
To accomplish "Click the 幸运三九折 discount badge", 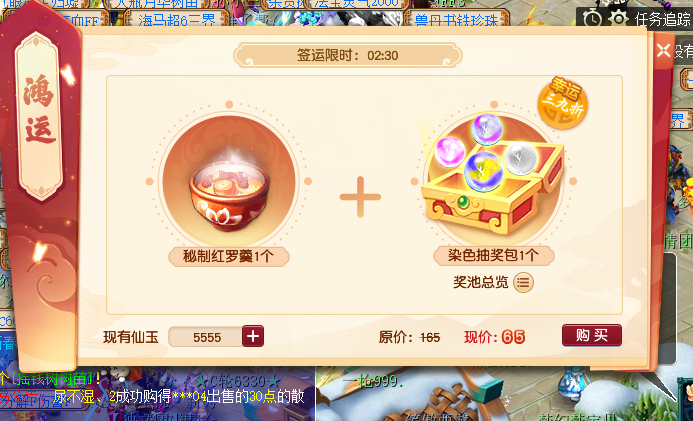I will click(x=562, y=102).
